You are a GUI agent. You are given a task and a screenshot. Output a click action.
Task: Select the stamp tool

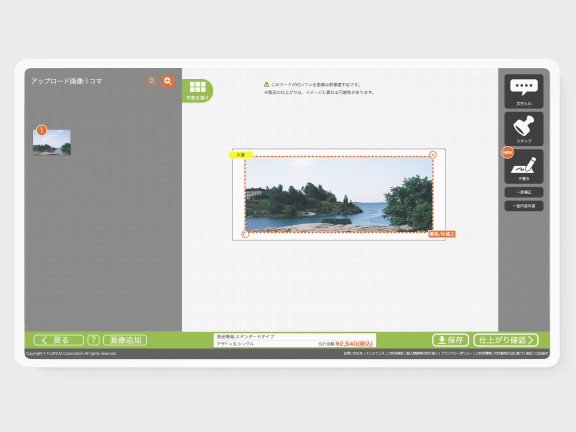tap(524, 129)
